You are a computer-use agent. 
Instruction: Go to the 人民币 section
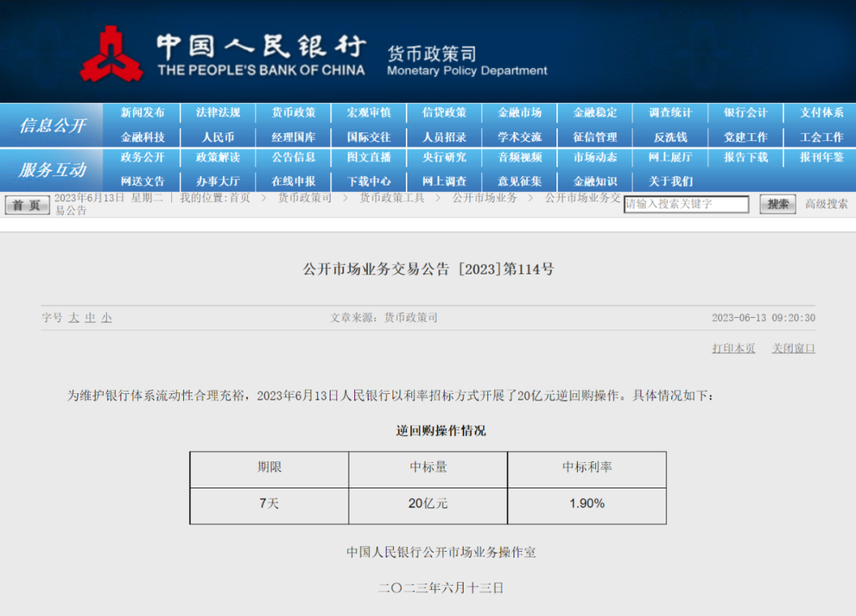click(x=218, y=137)
